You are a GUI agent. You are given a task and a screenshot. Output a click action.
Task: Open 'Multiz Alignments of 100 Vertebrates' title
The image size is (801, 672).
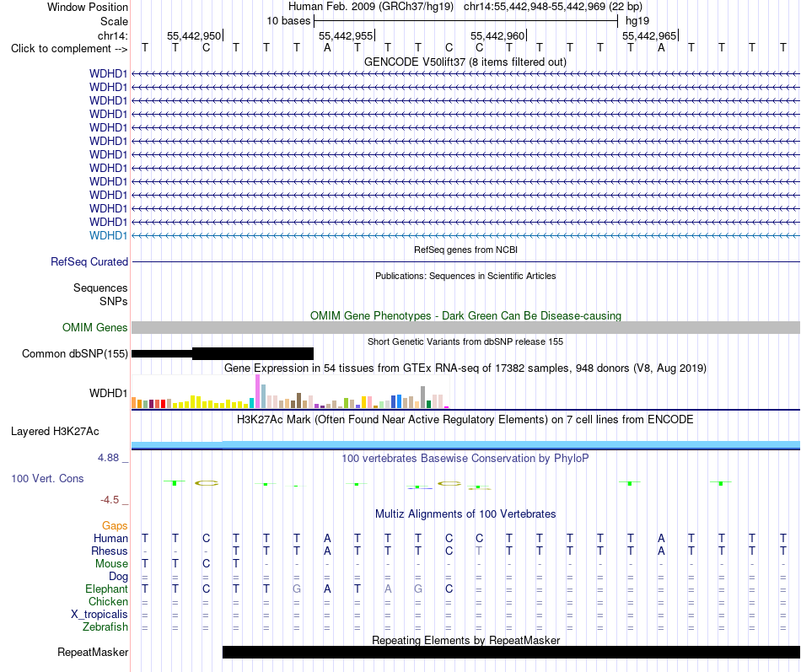click(465, 514)
